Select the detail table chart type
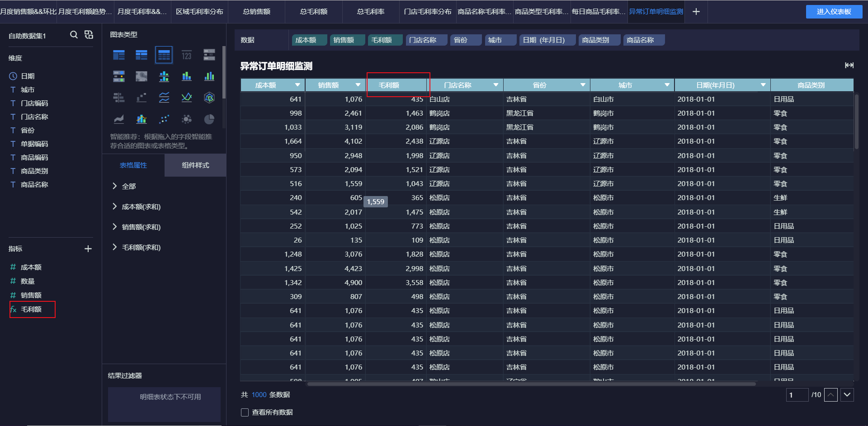This screenshot has width=868, height=426. [164, 55]
